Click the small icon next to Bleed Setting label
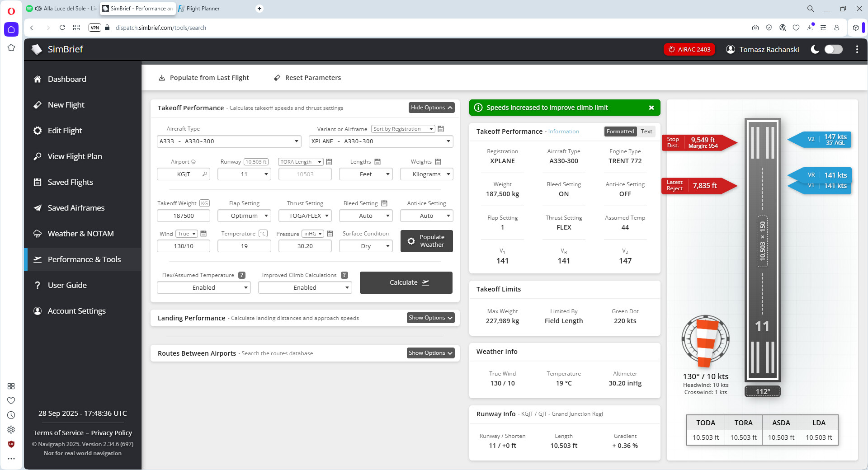Image resolution: width=868 pixels, height=470 pixels. click(x=384, y=203)
